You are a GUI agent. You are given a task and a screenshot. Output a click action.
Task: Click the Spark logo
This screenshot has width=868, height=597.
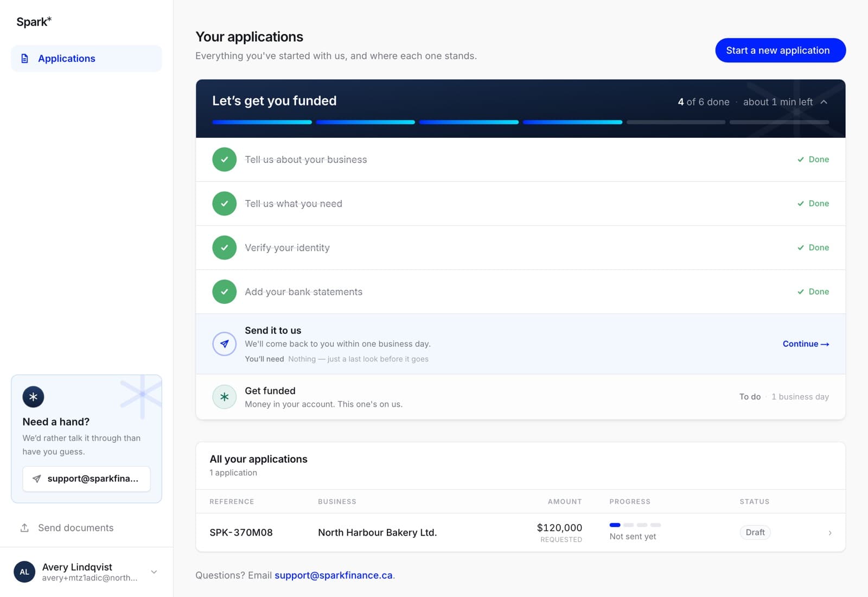coord(34,22)
